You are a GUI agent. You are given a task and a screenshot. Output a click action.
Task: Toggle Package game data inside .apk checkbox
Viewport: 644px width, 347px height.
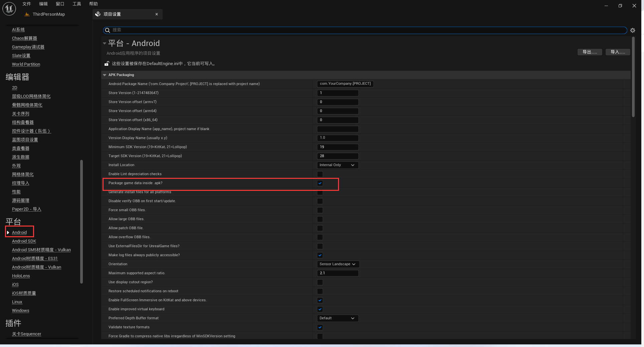pos(320,183)
